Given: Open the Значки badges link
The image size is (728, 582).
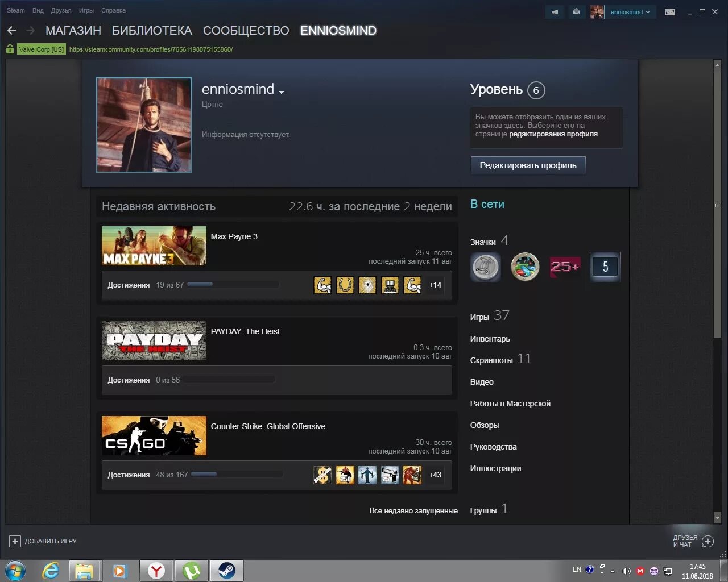Looking at the screenshot, I should click(x=483, y=242).
